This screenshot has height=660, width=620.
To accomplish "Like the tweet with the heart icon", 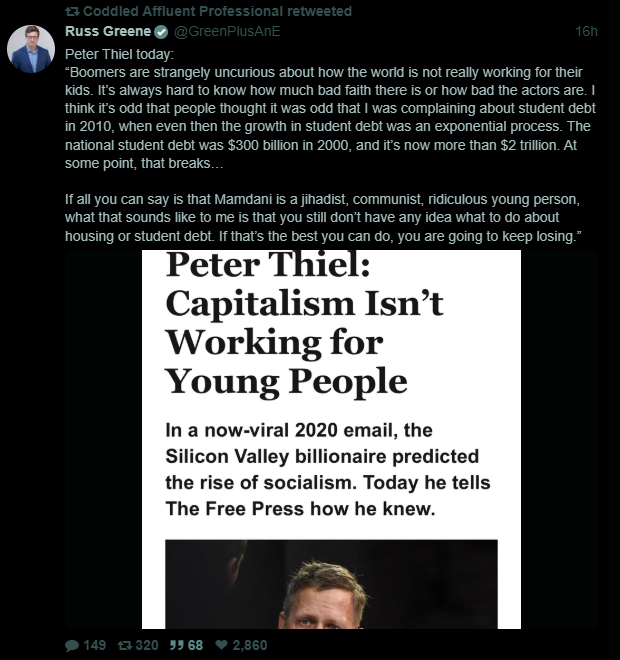I will coord(220,645).
